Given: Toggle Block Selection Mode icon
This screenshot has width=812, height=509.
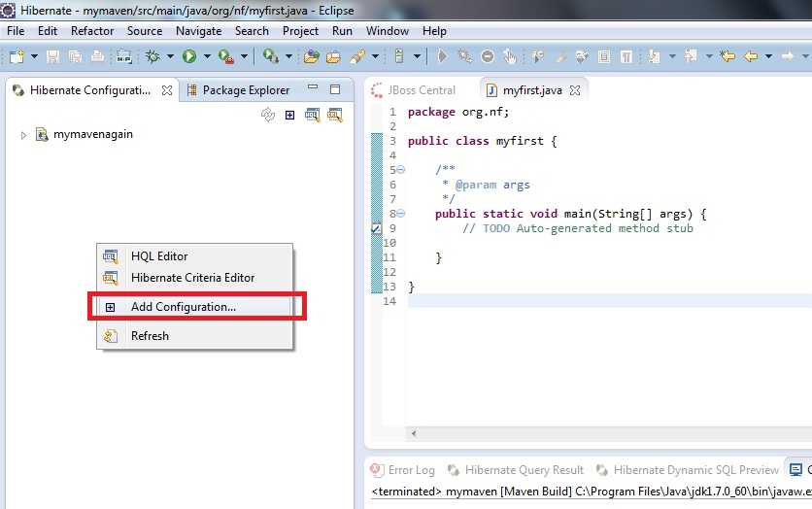Looking at the screenshot, I should [604, 56].
